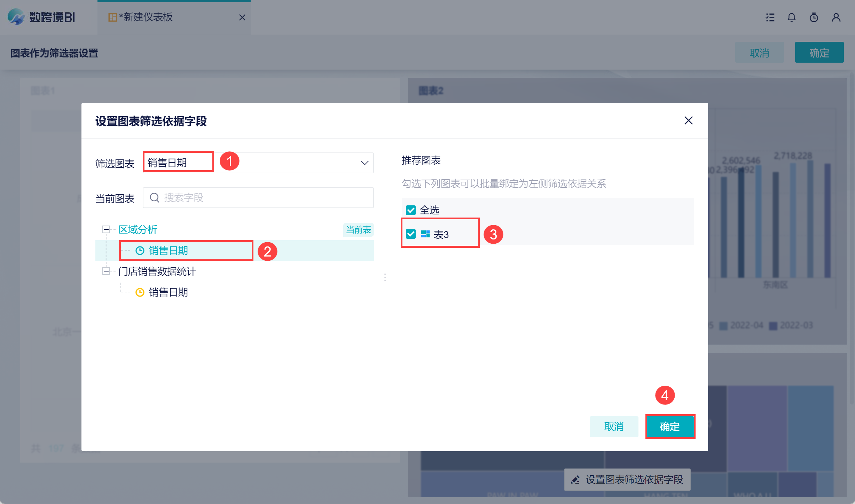Select 销售日期 under 区域分析

point(168,251)
